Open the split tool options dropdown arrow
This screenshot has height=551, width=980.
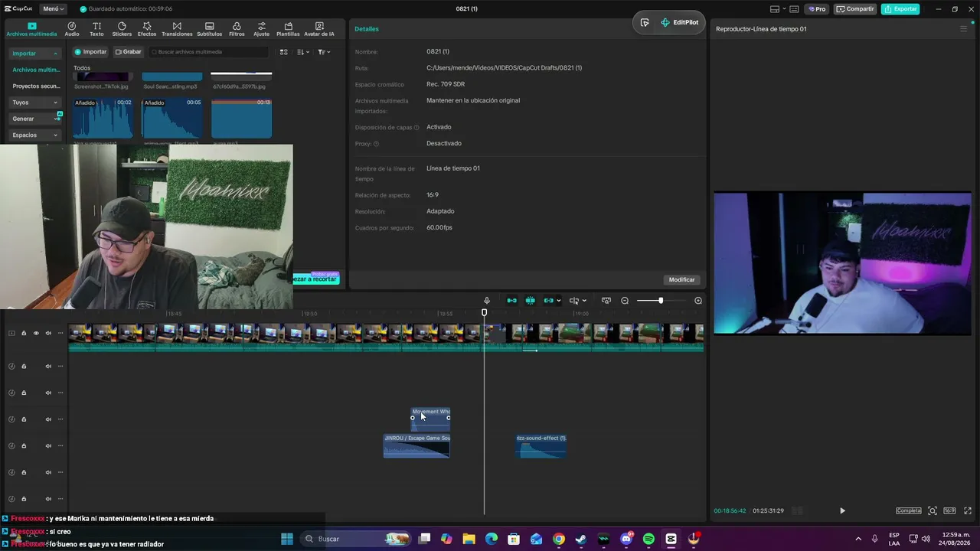(584, 301)
